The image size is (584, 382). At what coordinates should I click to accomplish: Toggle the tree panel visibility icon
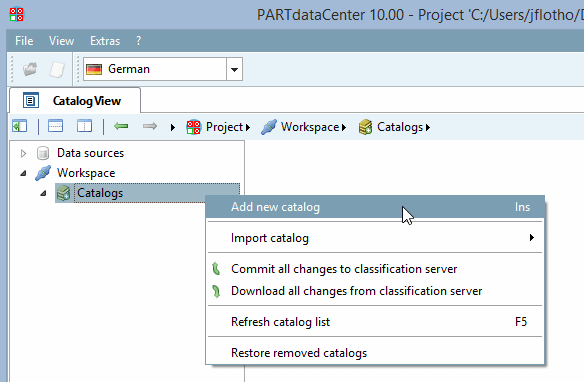coord(20,126)
